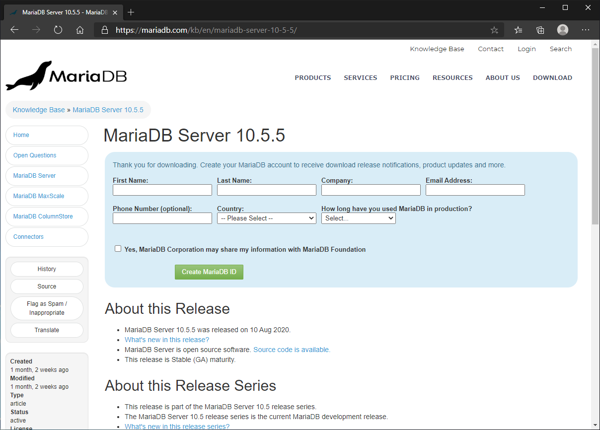Focus the Phone Number field
600x430 pixels.
[x=162, y=218]
